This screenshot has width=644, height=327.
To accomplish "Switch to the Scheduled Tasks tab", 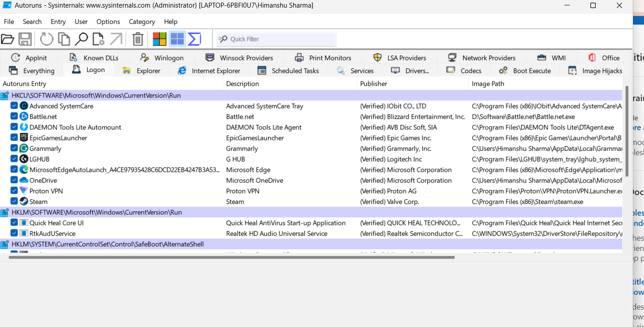I will click(289, 71).
